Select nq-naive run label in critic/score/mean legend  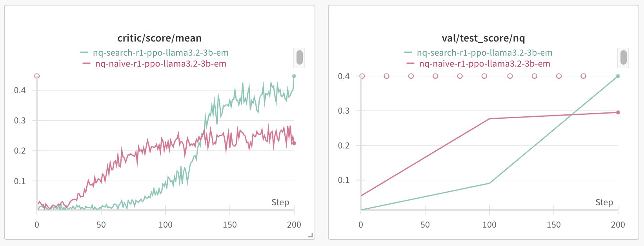pyautogui.click(x=160, y=63)
